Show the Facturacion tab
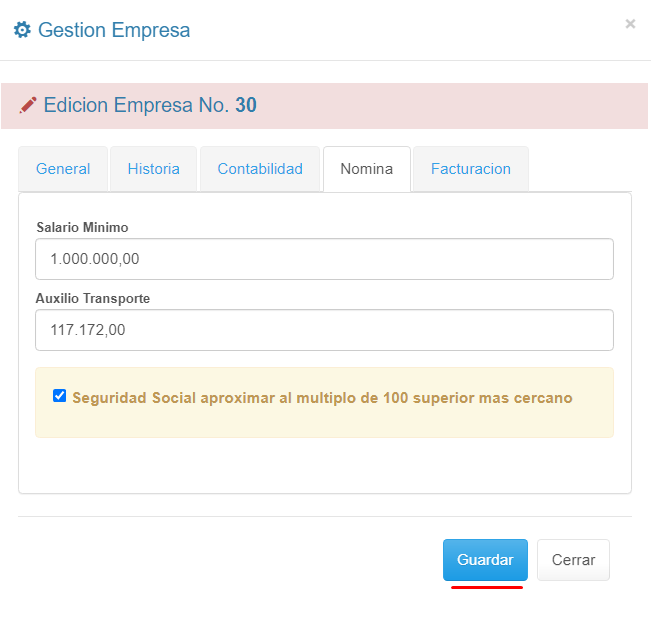The width and height of the screenshot is (651, 630). click(471, 169)
